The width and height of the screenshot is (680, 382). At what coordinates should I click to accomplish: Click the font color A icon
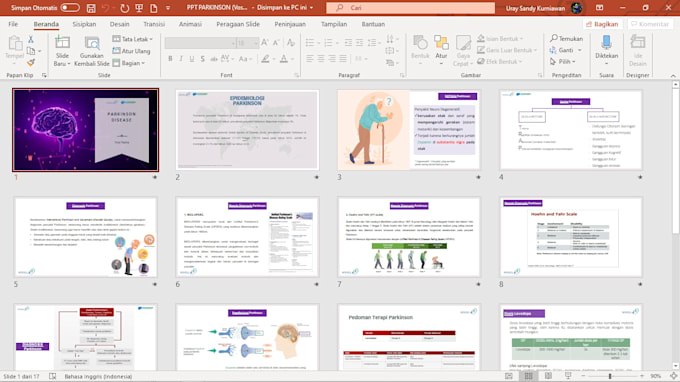click(284, 59)
